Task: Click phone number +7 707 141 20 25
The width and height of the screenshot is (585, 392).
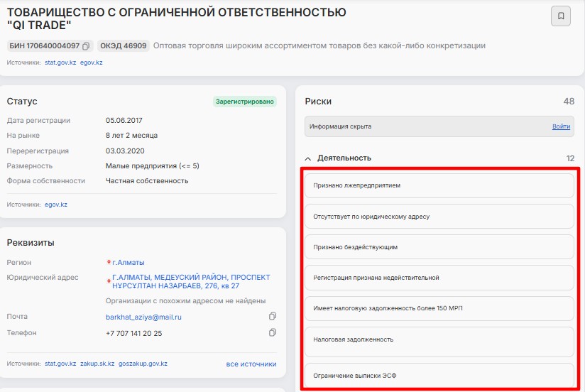Action: (x=134, y=333)
